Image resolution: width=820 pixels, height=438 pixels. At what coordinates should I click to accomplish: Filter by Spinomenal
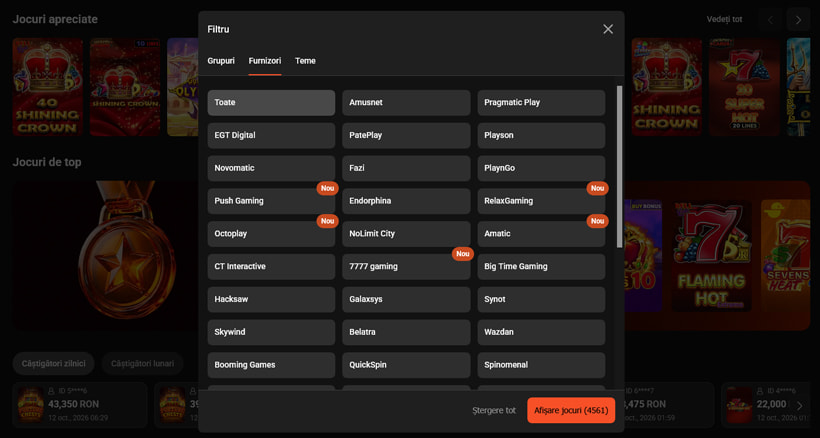[x=541, y=365]
